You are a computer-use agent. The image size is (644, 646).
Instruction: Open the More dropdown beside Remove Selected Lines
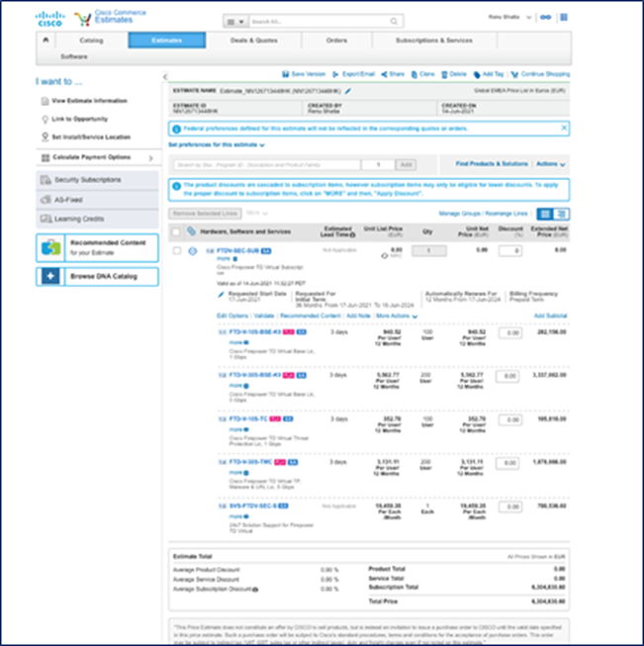point(256,213)
